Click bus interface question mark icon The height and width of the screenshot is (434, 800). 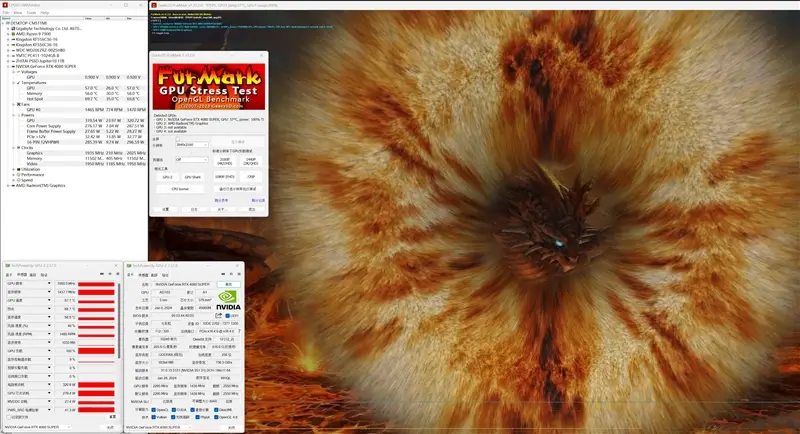(239, 331)
